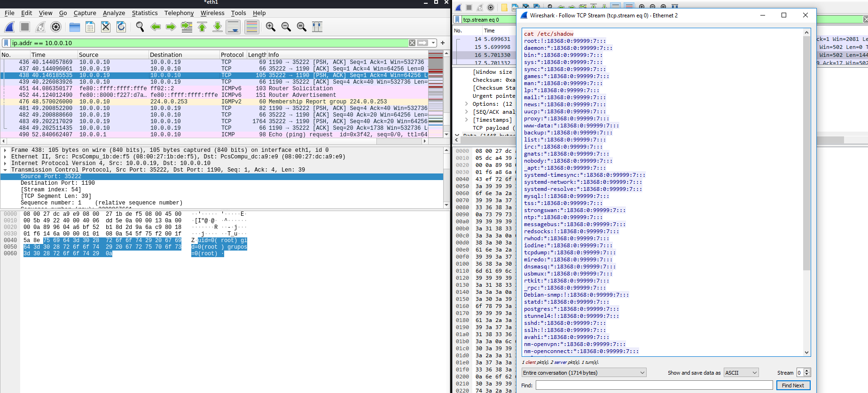
Task: Close the capture file in the eth1 window
Action: tap(106, 27)
